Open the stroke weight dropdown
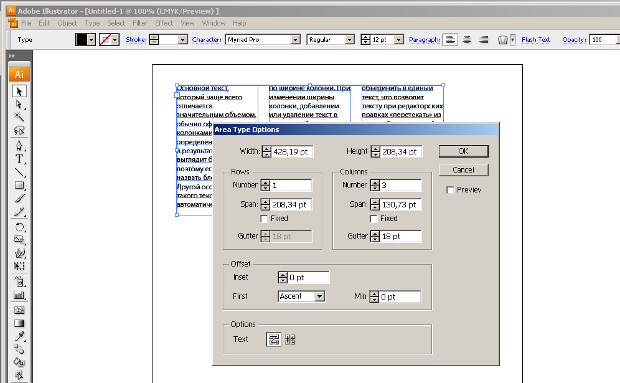 [182, 40]
